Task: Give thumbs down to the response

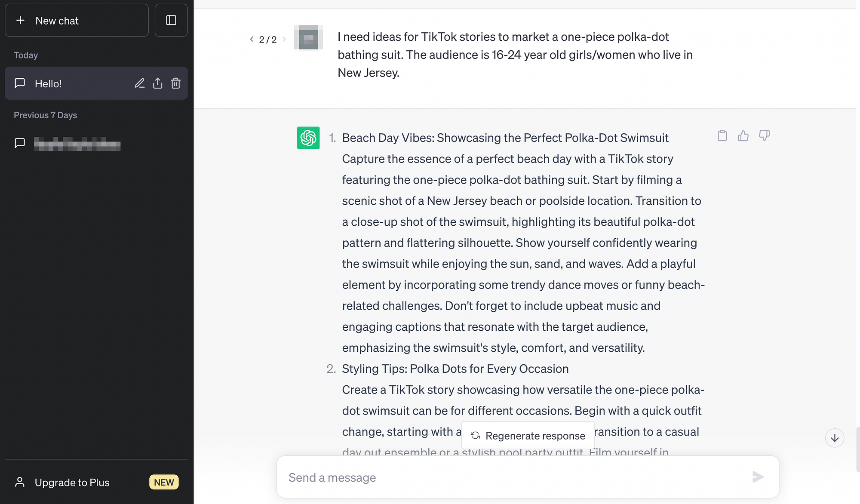Action: coord(764,136)
